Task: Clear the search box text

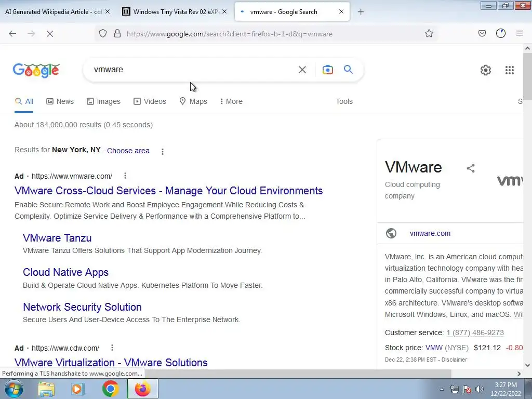Action: (302, 70)
